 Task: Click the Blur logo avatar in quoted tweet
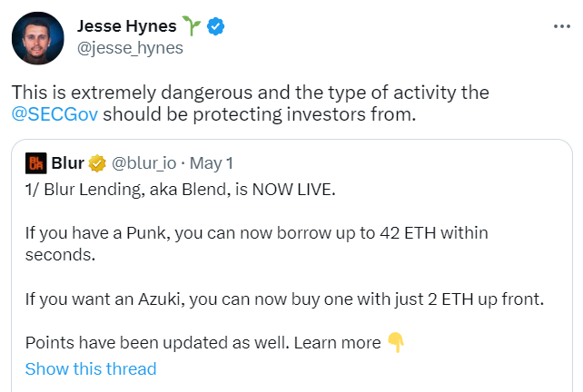pyautogui.click(x=35, y=163)
